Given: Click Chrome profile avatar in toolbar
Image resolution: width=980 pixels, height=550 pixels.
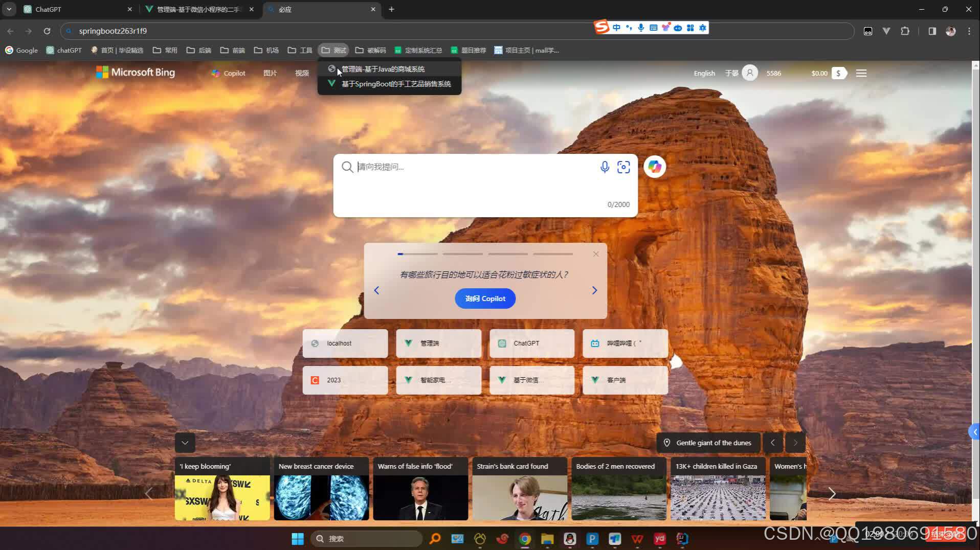Looking at the screenshot, I should 951,31.
